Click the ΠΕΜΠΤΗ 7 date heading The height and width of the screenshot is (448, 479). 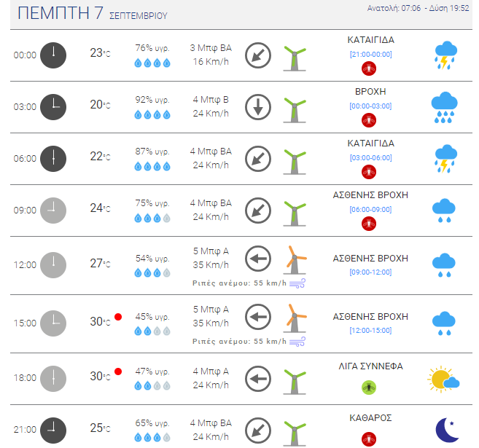pos(61,13)
